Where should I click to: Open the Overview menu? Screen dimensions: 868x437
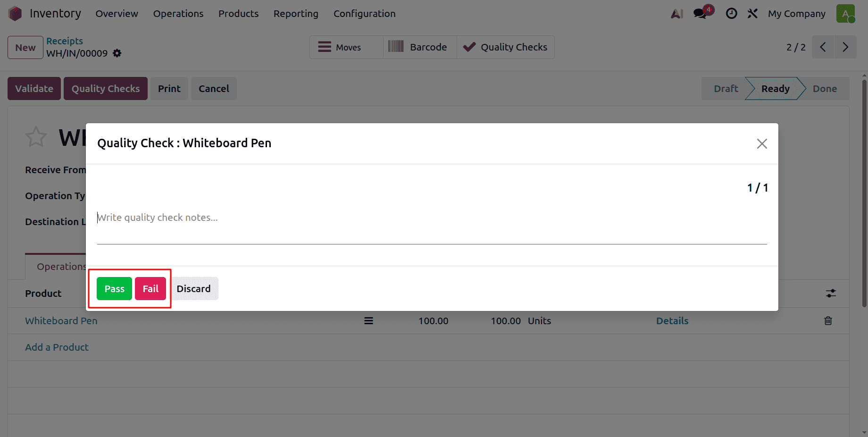tap(117, 14)
